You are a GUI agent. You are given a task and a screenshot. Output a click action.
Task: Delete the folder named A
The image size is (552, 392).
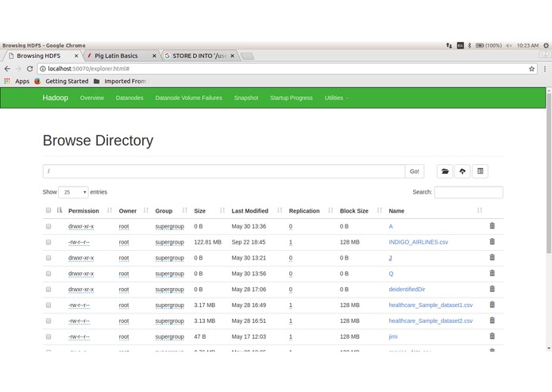coord(492,225)
